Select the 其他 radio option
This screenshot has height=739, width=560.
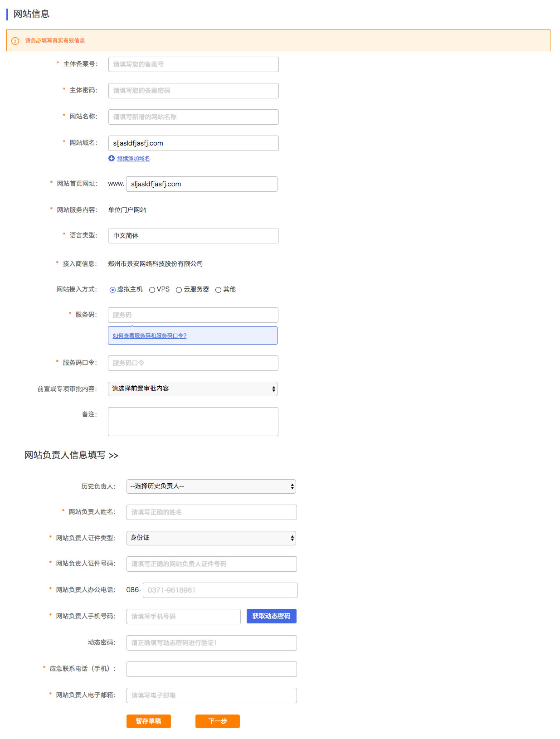pyautogui.click(x=218, y=290)
